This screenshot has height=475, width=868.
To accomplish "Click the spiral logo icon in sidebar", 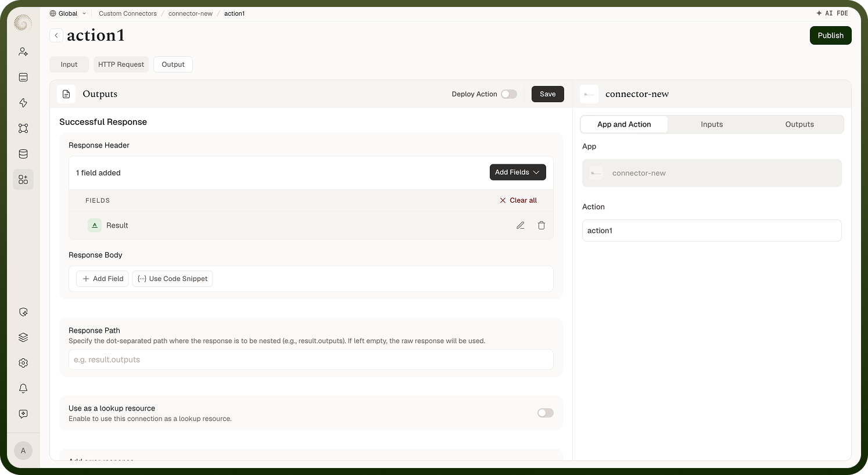I will (x=23, y=23).
